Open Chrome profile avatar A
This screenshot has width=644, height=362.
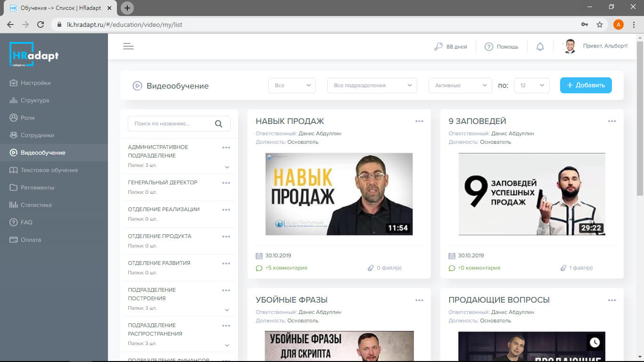[x=619, y=25]
